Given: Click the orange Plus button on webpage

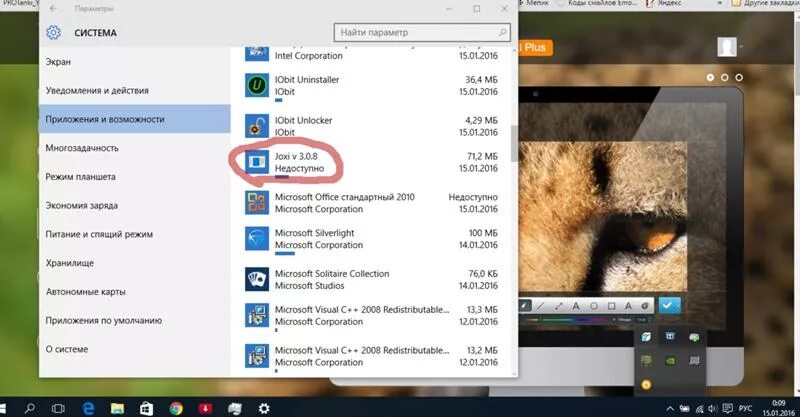Looking at the screenshot, I should [x=535, y=47].
